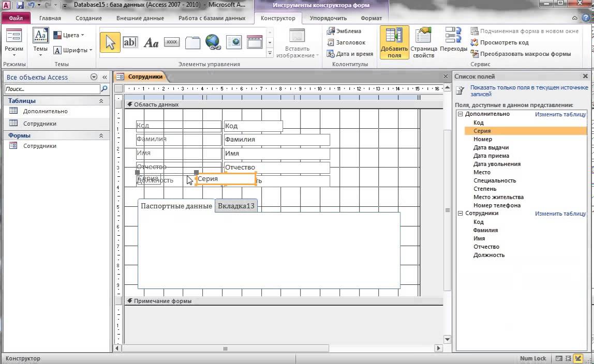Click Изменить таблицу link for Сотрудники

pos(560,214)
